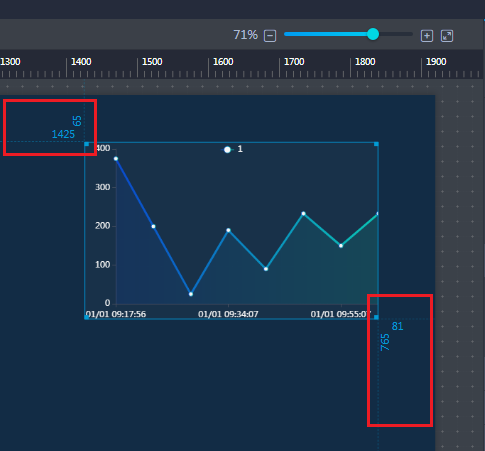Click the zoom in plus icon
Screen dimensions: 485x451
[x=427, y=36]
